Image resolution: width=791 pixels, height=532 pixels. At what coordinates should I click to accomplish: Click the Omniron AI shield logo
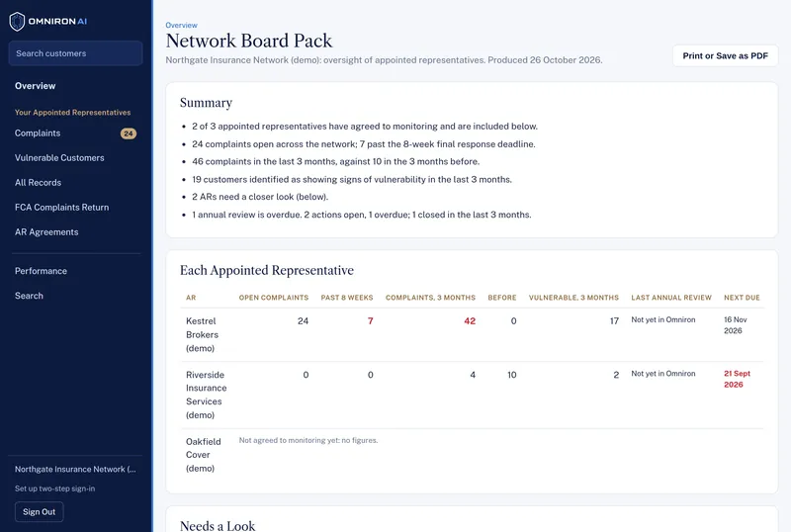click(x=17, y=21)
